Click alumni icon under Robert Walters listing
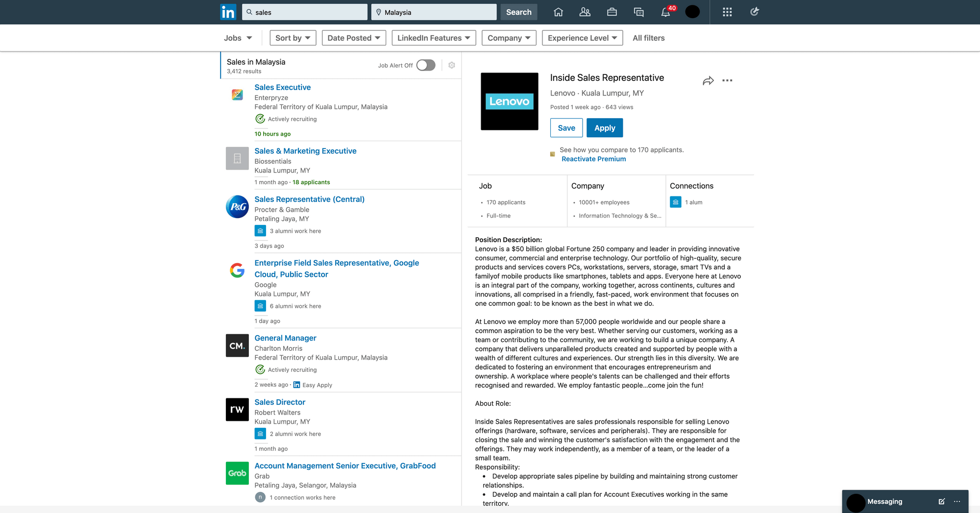This screenshot has width=980, height=513. pyautogui.click(x=260, y=434)
